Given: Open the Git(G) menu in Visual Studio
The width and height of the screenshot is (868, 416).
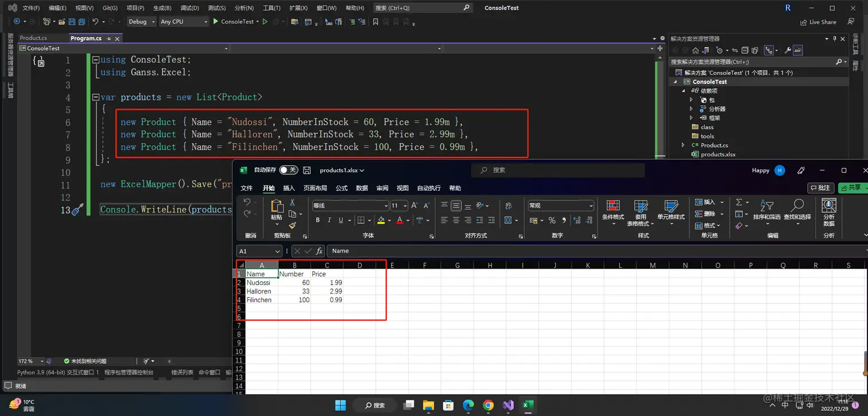Looking at the screenshot, I should (110, 8).
